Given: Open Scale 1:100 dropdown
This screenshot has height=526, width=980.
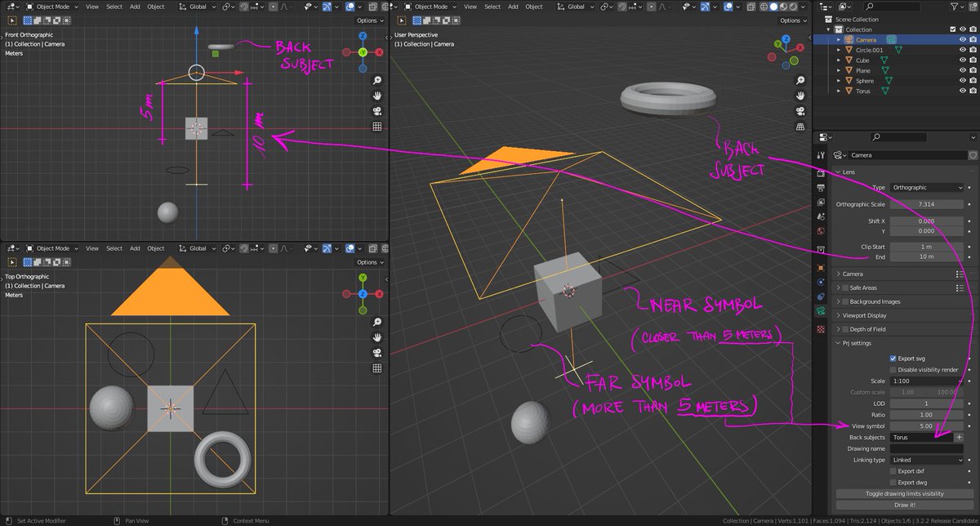Looking at the screenshot, I should 927,381.
